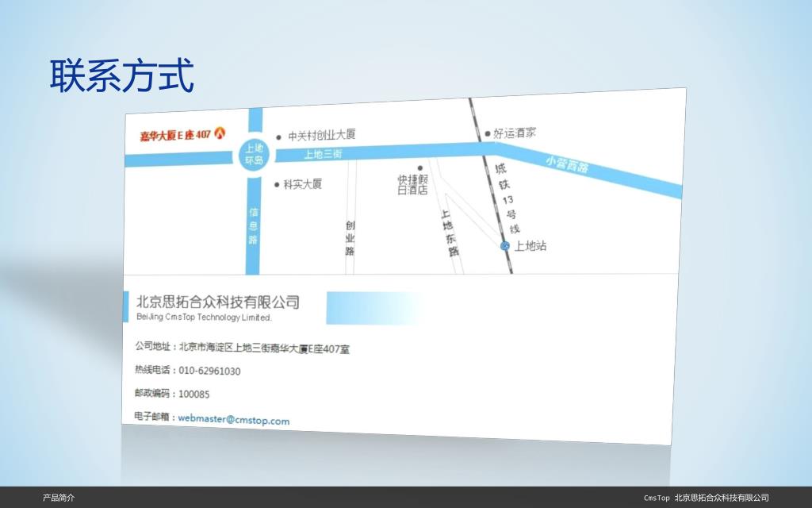
Task: Open the webmaster@cmstop.com email link
Action: coord(234,419)
